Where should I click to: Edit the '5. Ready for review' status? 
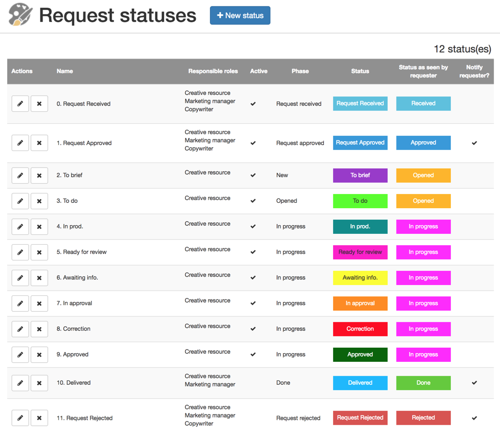pyautogui.click(x=20, y=252)
